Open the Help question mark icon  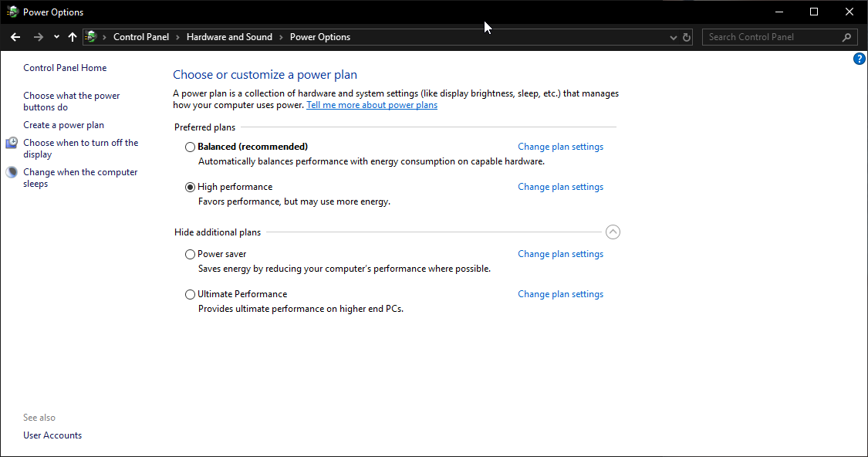pos(860,59)
